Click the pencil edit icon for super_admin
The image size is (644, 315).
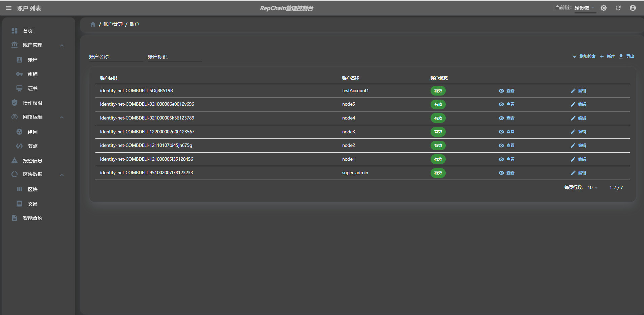tap(573, 173)
